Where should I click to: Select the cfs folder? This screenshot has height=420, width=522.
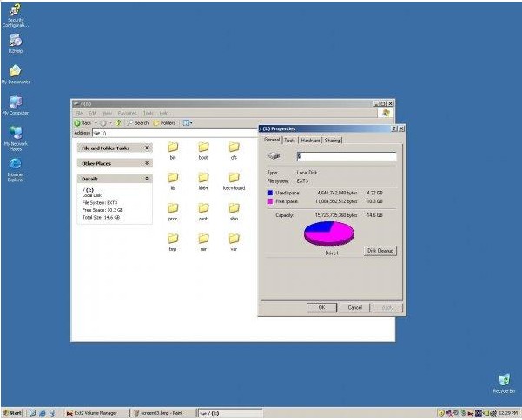tap(234, 150)
